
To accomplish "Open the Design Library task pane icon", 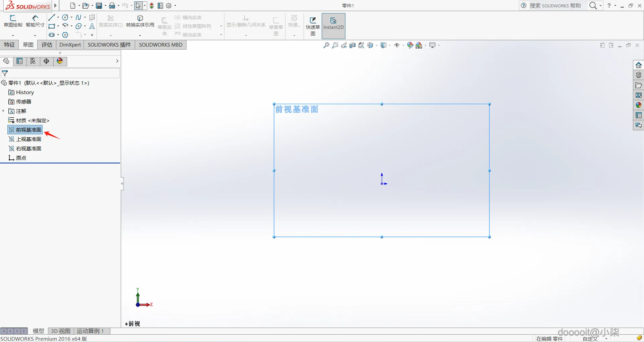I will tap(638, 75).
